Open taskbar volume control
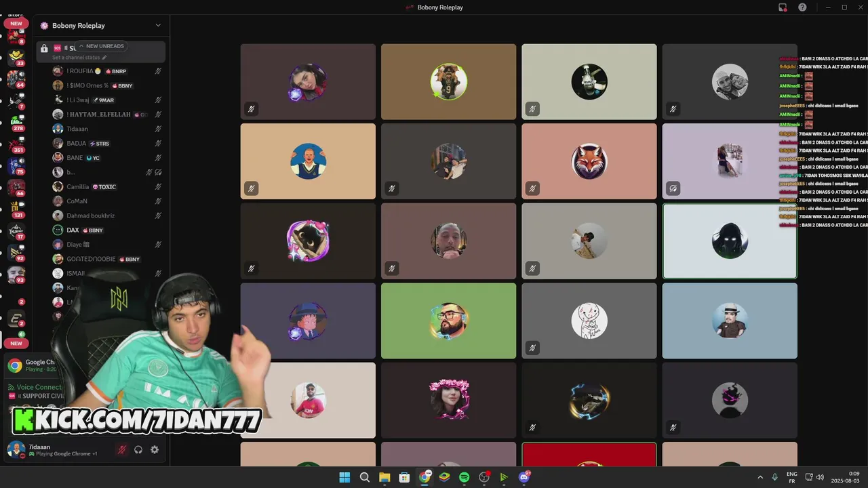The image size is (868, 488). [820, 477]
